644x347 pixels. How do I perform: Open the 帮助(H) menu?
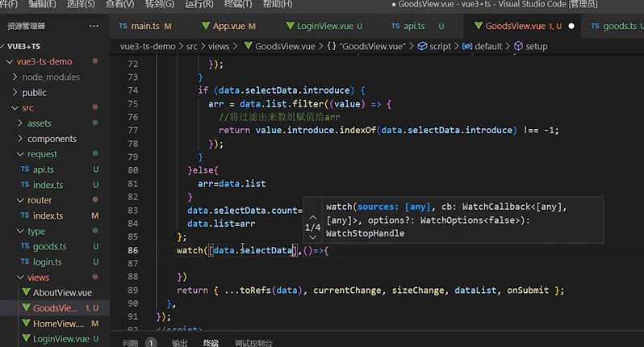coord(278,4)
